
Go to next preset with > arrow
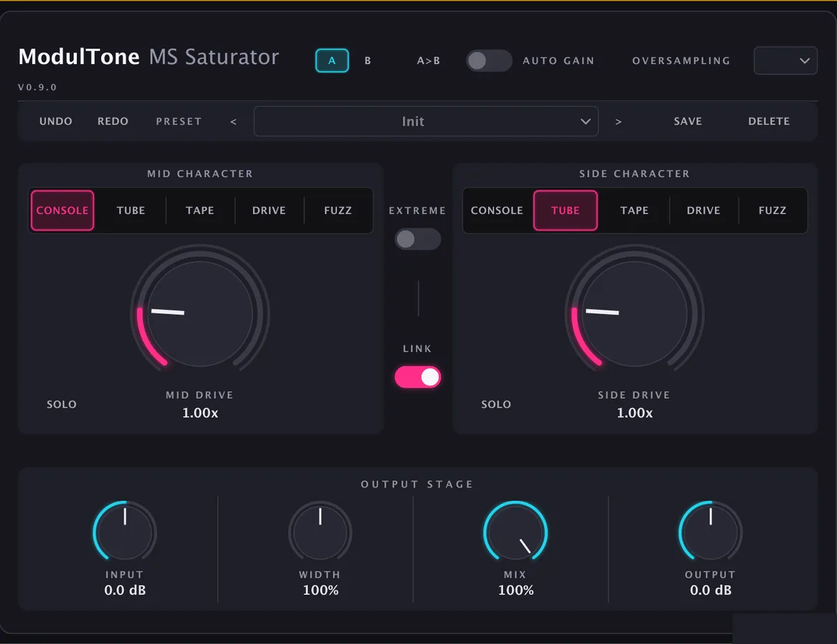pyautogui.click(x=618, y=121)
